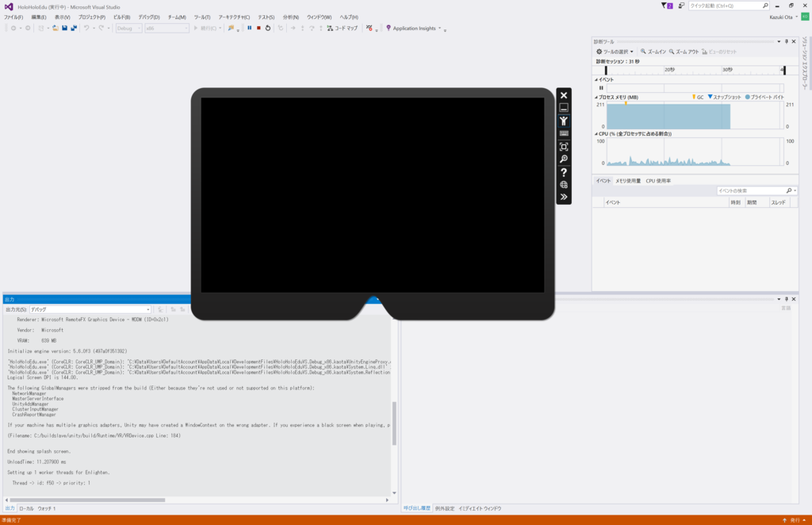Image resolution: width=812 pixels, height=525 pixels.
Task: Click the Open File folder icon
Action: pos(55,28)
